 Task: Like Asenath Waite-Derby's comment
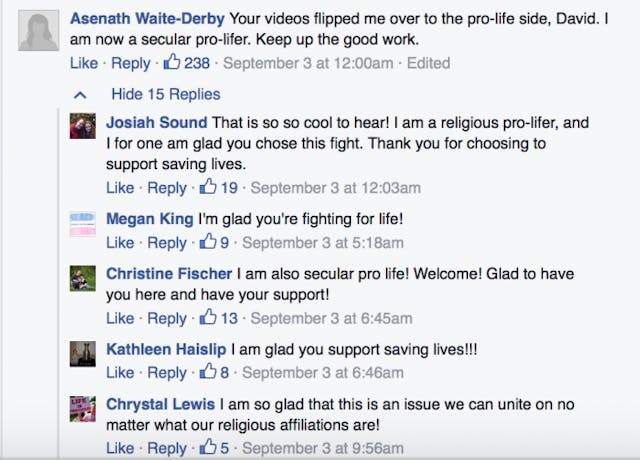pyautogui.click(x=84, y=63)
